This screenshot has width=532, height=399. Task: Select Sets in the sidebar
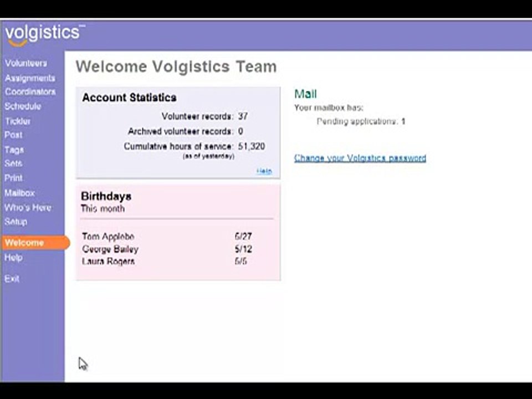pos(13,163)
